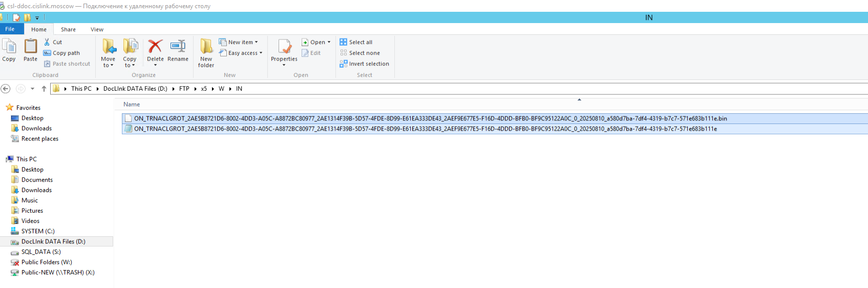The height and width of the screenshot is (288, 868).
Task: Click x5 breadcrumb in address bar
Action: point(204,89)
